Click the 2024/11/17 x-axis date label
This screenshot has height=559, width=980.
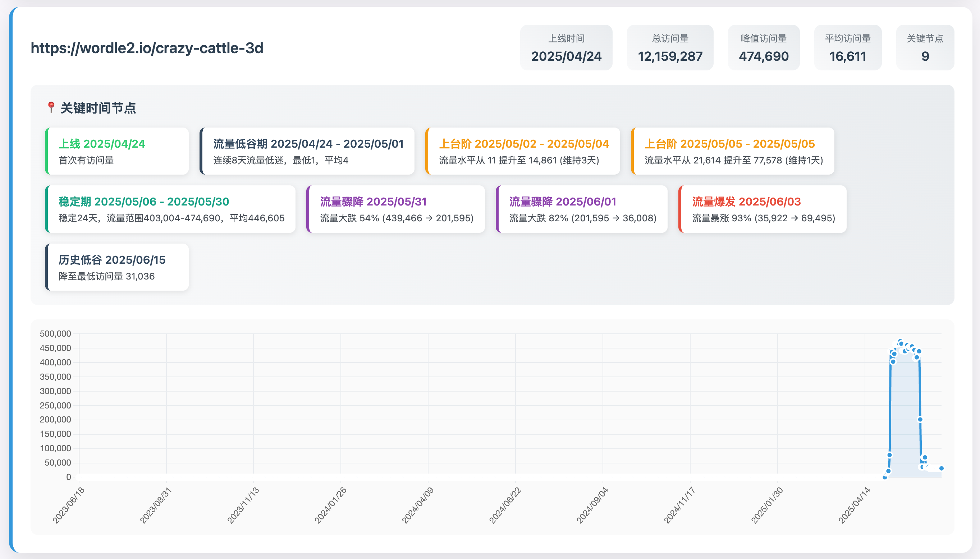click(679, 505)
